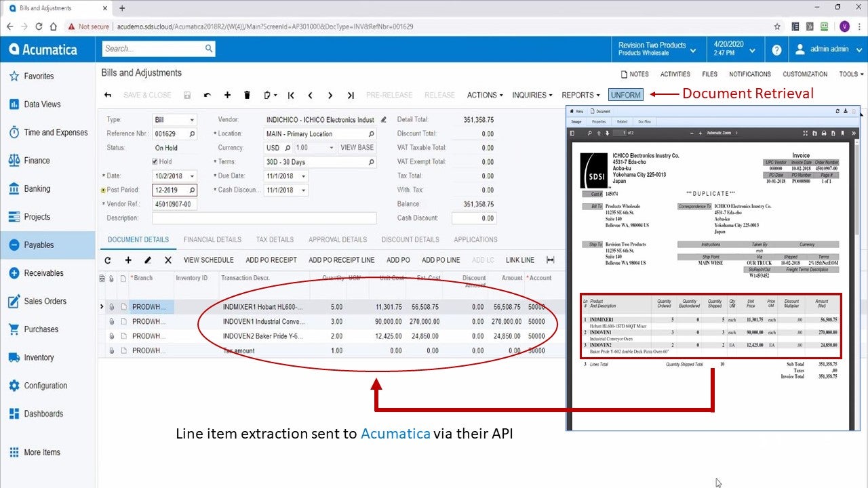
Task: Switch to FINANCIAL DETAILS tab
Action: tap(212, 240)
